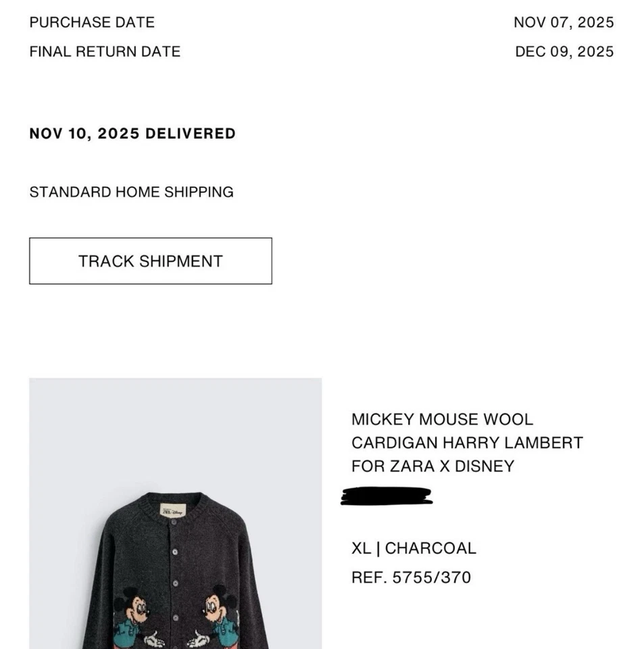644x649 pixels.
Task: Select the NOV 07, 2025 purchase date
Action: click(x=564, y=22)
